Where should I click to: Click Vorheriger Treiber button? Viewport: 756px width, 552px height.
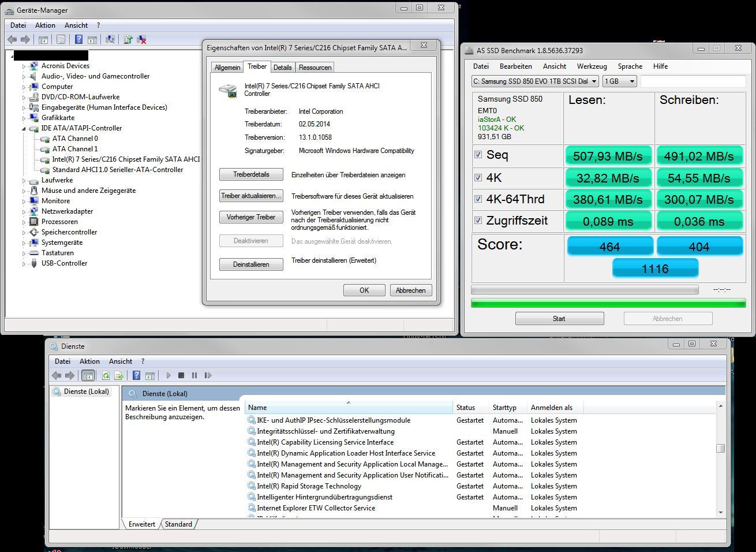pos(251,217)
